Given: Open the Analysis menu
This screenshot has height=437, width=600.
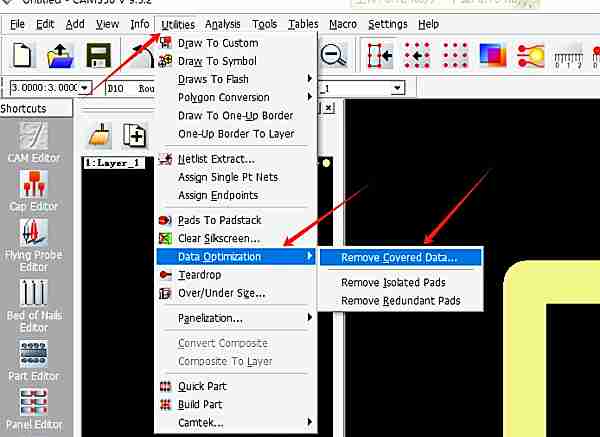Looking at the screenshot, I should (x=222, y=24).
